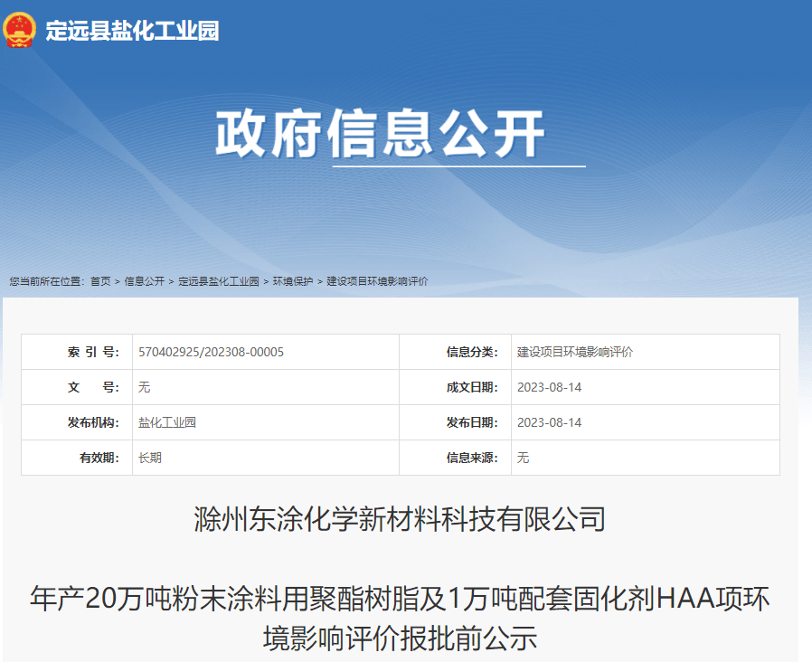Viewport: 812px width, 662px height.
Task: Click the 无 value beside 文号
Action: click(x=144, y=387)
